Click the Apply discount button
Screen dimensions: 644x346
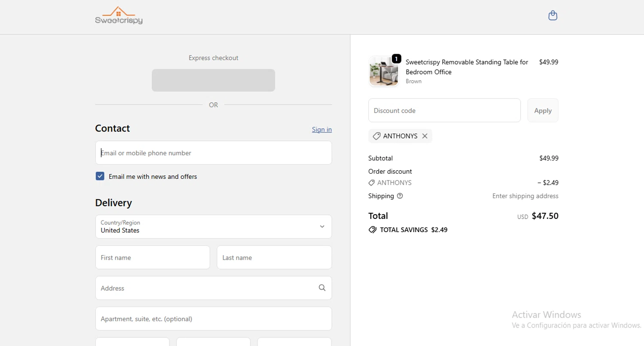[543, 110]
